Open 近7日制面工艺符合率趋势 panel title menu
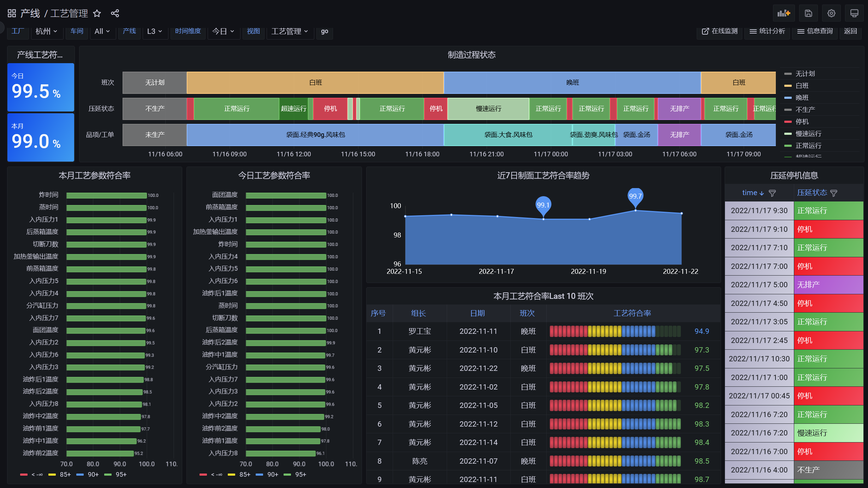868x488 pixels. click(x=543, y=176)
